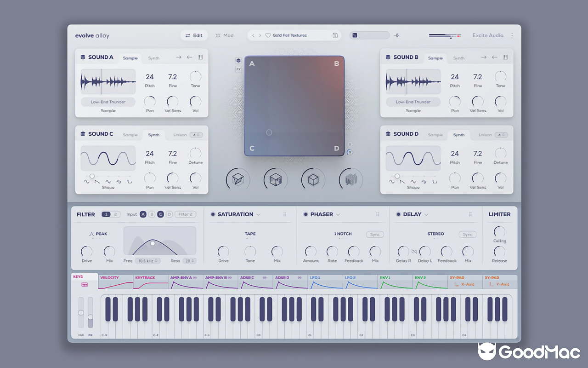The height and width of the screenshot is (368, 588).
Task: Select the layers icon above the FX icon
Action: pos(238,60)
